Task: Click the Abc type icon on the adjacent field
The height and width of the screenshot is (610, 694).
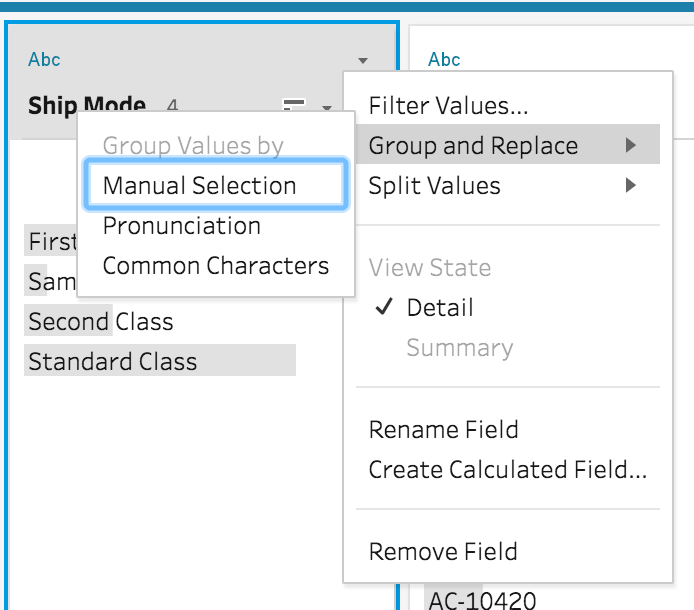Action: click(444, 60)
